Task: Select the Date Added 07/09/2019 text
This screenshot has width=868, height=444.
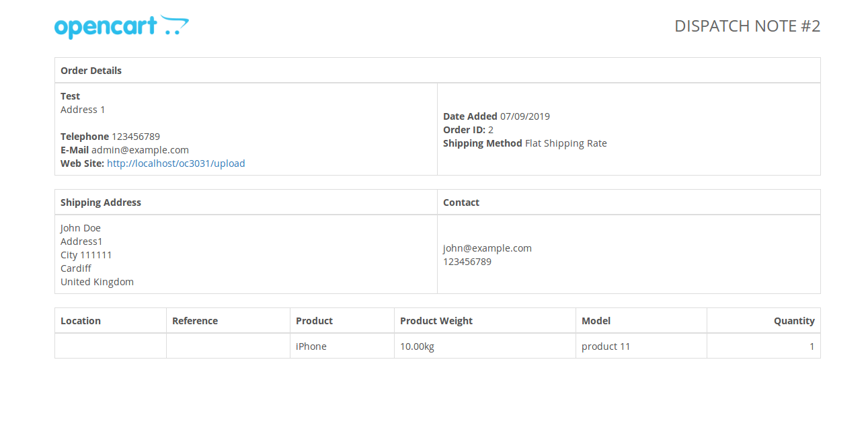Action: tap(496, 116)
